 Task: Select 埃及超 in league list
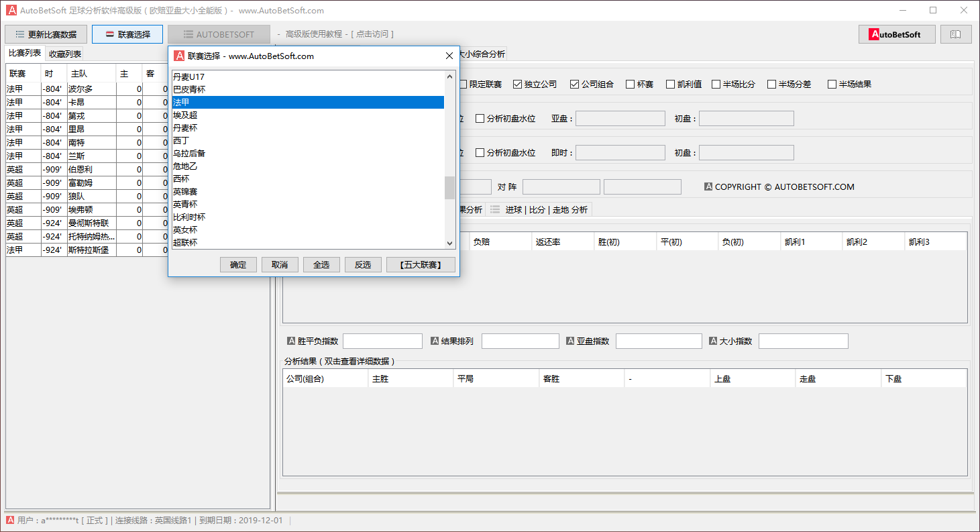[308, 115]
